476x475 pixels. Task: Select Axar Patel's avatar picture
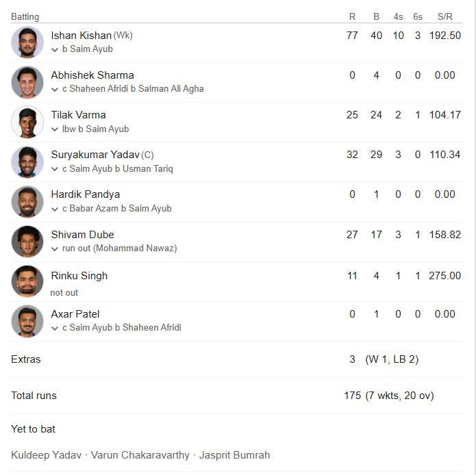click(27, 321)
